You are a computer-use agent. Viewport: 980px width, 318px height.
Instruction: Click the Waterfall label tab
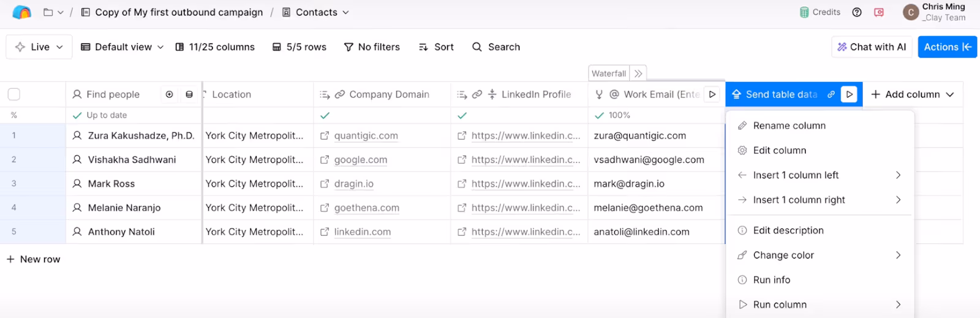point(609,74)
